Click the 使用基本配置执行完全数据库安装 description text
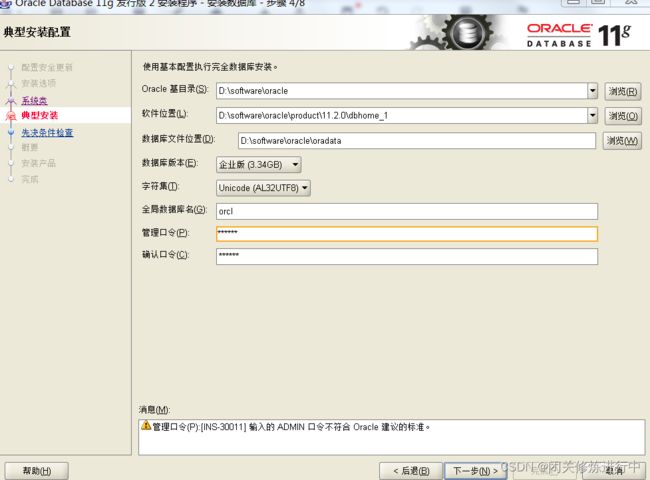 pos(210,67)
